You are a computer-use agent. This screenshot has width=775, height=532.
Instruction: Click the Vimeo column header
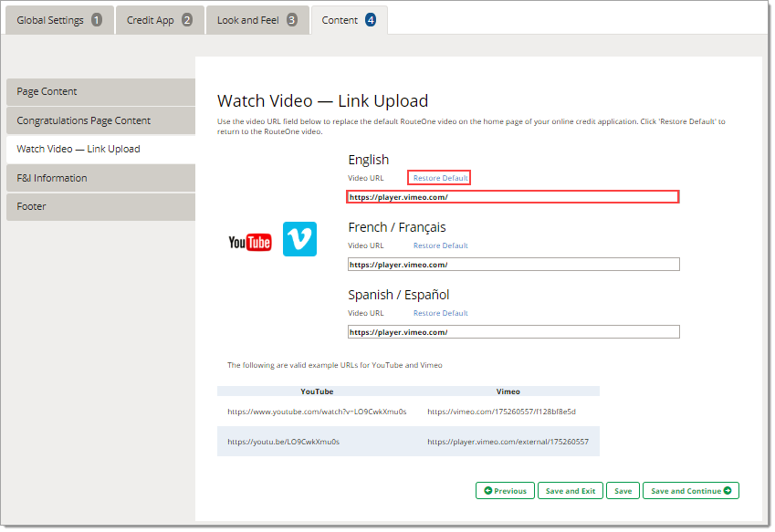coord(508,391)
